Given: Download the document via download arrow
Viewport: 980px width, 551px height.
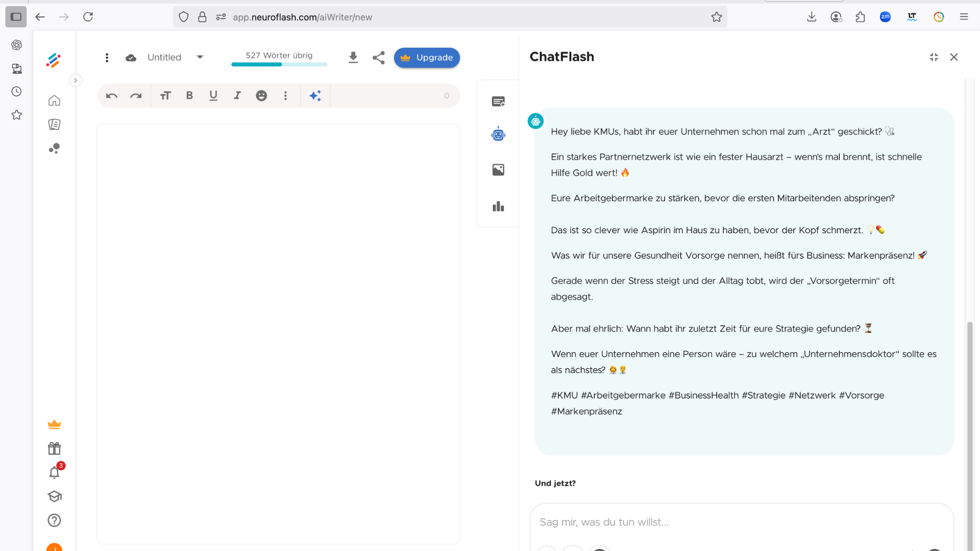Looking at the screenshot, I should 353,58.
